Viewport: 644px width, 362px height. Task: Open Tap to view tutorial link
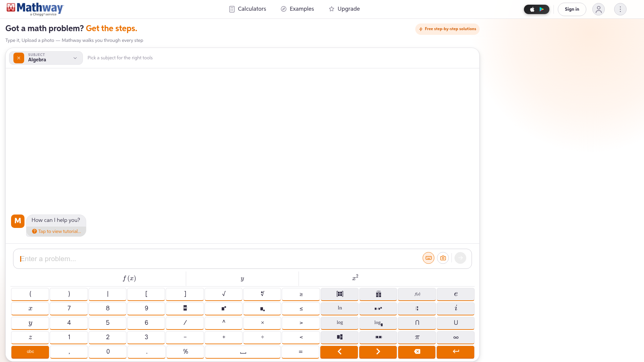pos(56,232)
